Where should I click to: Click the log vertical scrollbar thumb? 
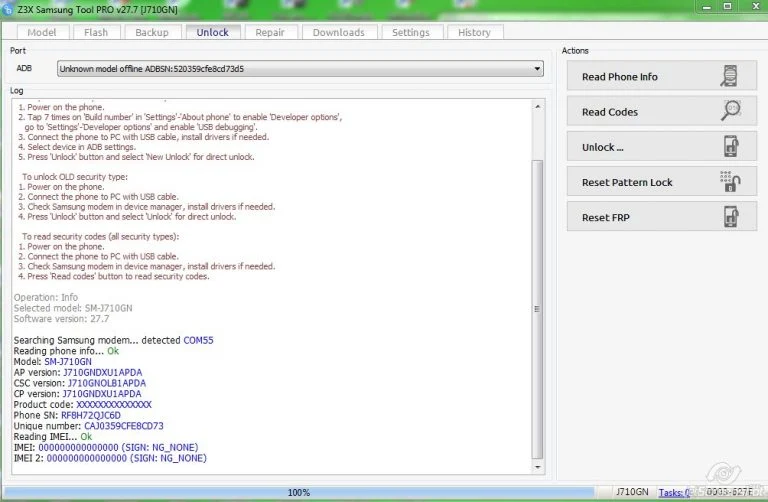point(538,309)
